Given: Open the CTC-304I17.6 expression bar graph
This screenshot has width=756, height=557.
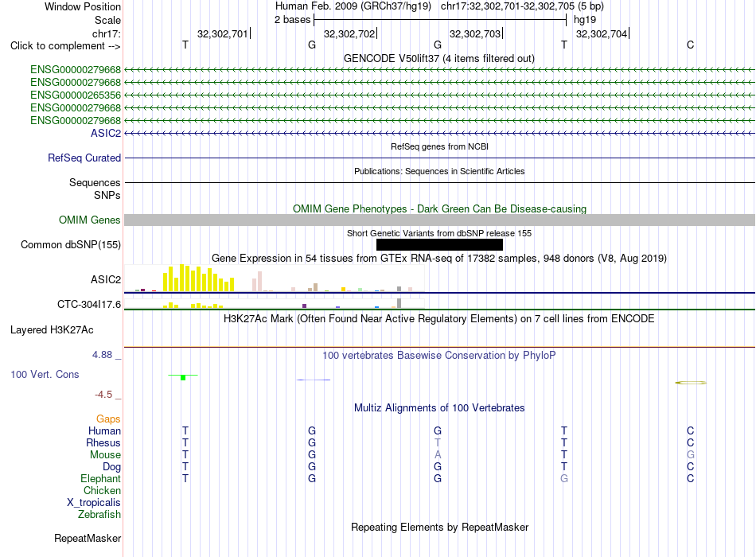Looking at the screenshot, I should coord(275,303).
